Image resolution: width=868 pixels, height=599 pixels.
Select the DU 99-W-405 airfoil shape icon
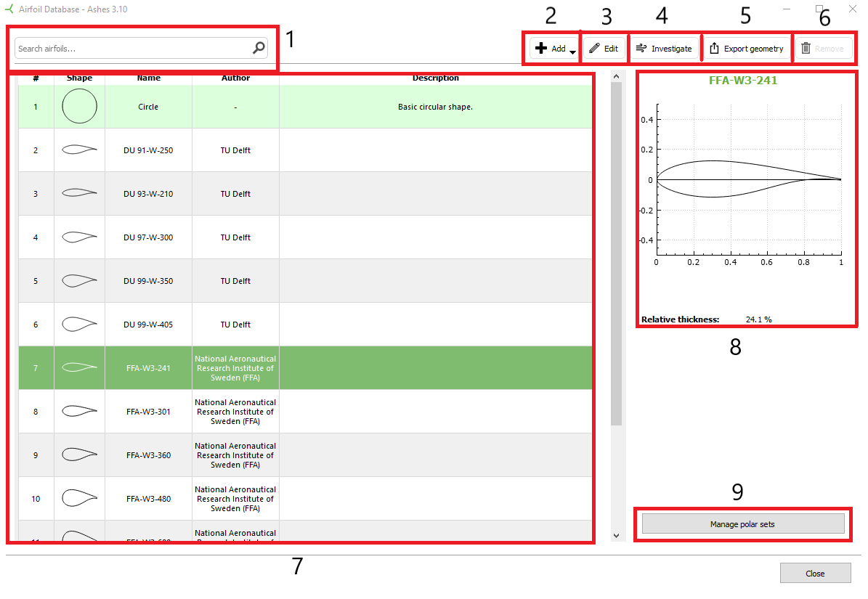coord(79,325)
